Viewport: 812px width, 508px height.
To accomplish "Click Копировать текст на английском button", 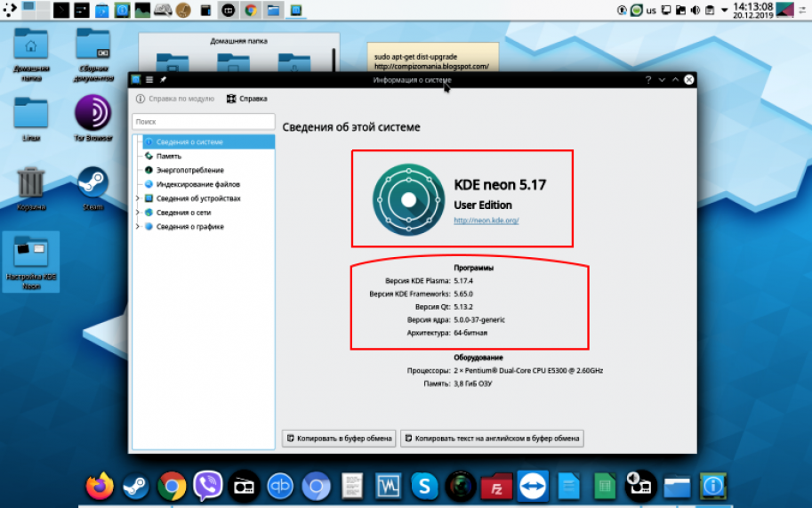I will coord(492,438).
